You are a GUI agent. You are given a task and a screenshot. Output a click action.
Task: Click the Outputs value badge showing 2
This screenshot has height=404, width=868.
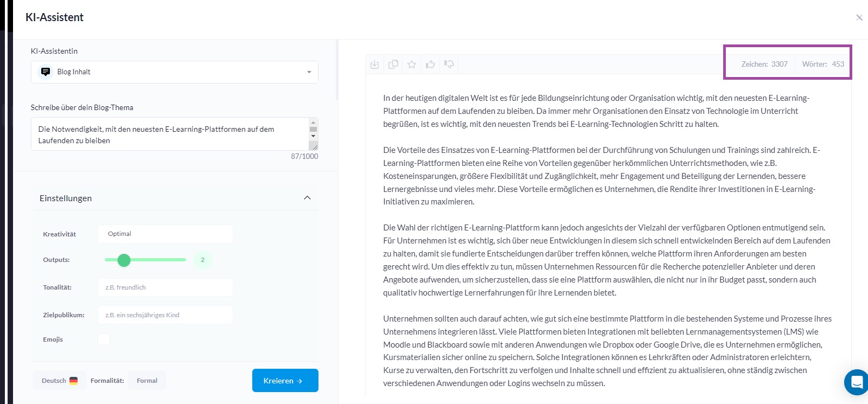pyautogui.click(x=203, y=260)
